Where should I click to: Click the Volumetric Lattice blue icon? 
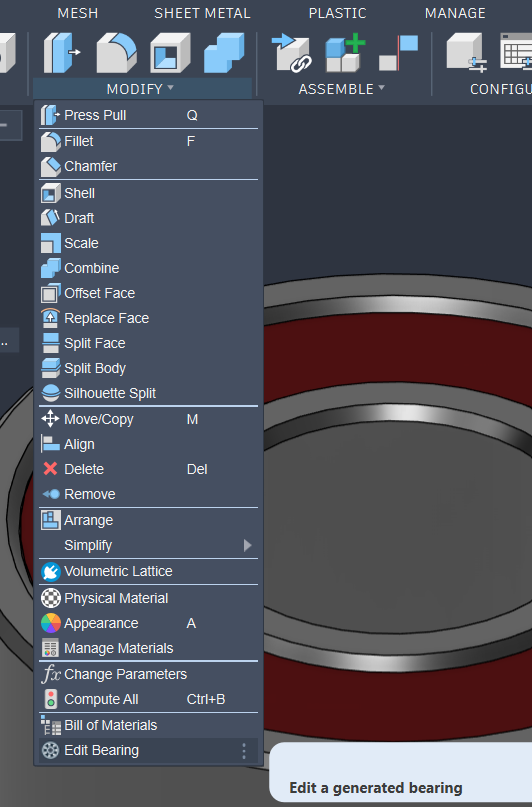50,572
